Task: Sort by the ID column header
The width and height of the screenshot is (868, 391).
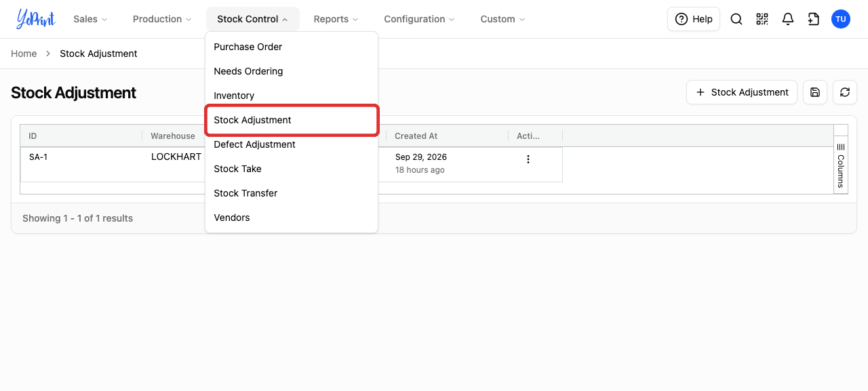Action: pos(81,136)
